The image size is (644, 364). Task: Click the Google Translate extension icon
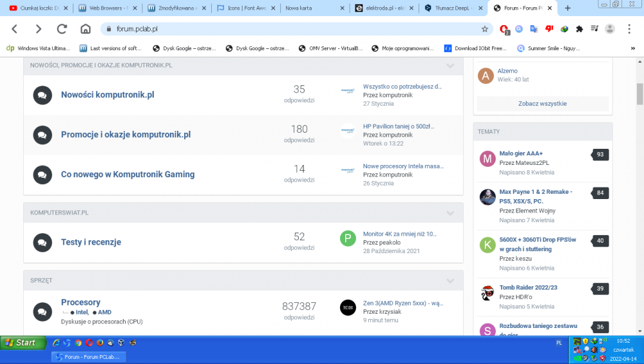(534, 29)
